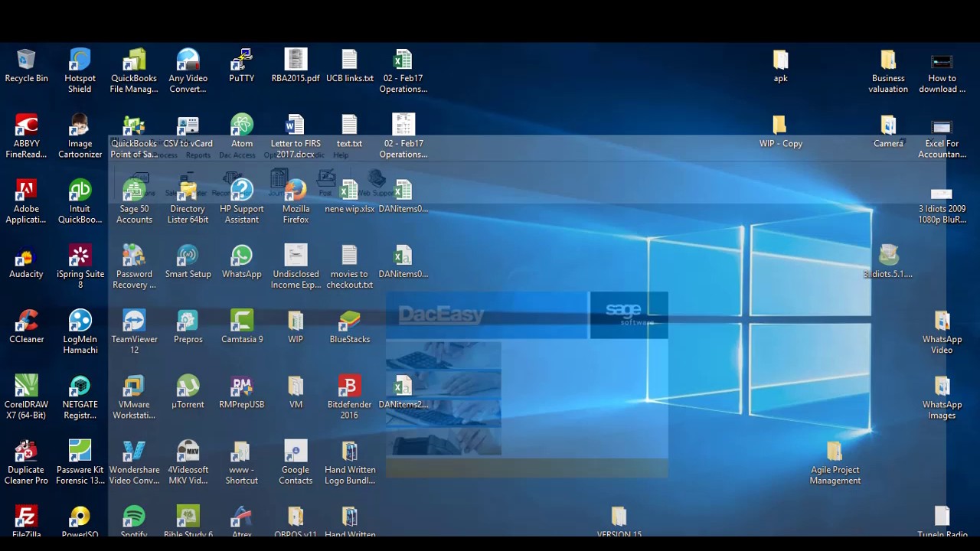The image size is (980, 551).
Task: Launch the PuTTY shortcut
Action: tap(242, 66)
